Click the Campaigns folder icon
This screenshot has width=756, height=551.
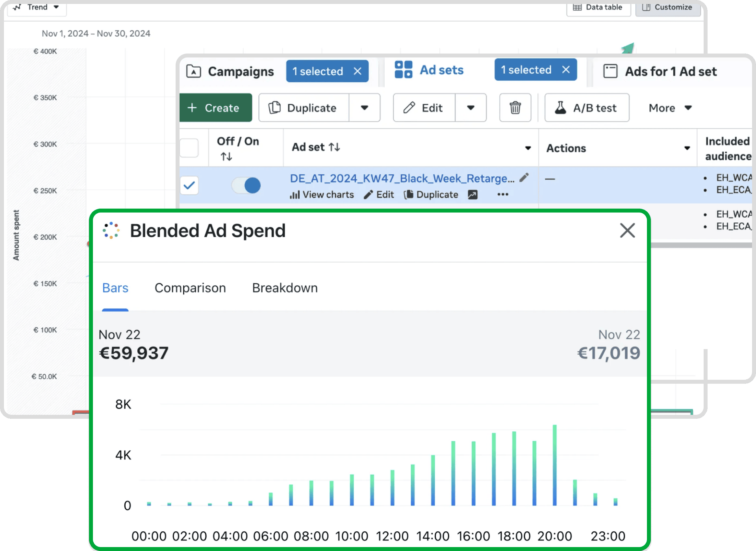pos(193,71)
